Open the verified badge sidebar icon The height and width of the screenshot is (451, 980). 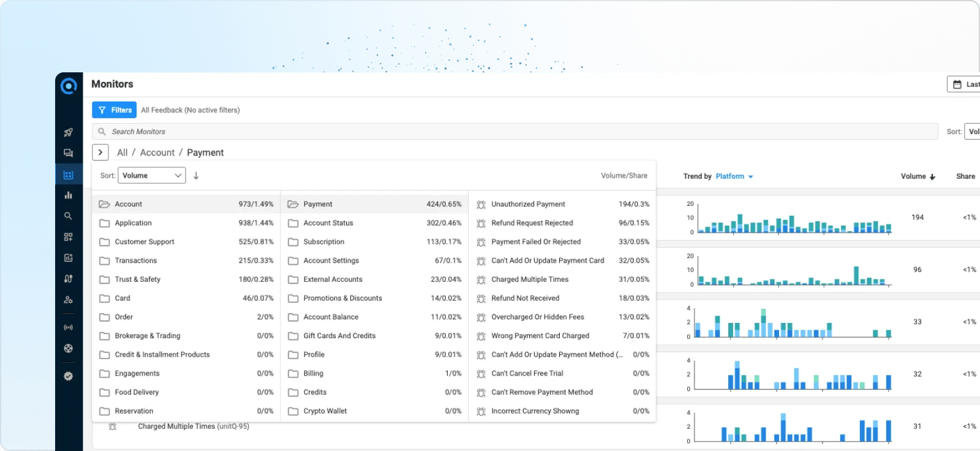click(x=69, y=376)
